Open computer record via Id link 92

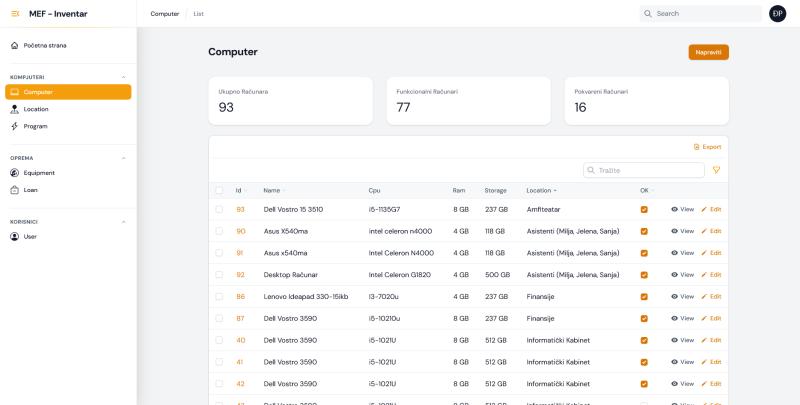[240, 274]
